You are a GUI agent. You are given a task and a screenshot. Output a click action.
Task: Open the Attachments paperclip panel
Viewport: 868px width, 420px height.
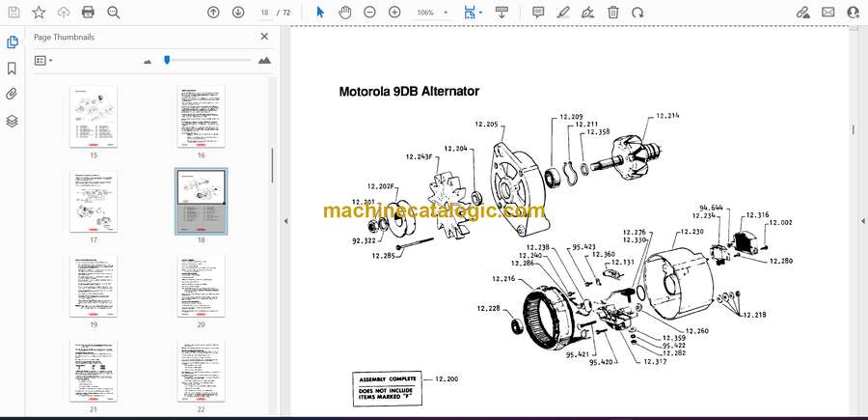pyautogui.click(x=12, y=95)
